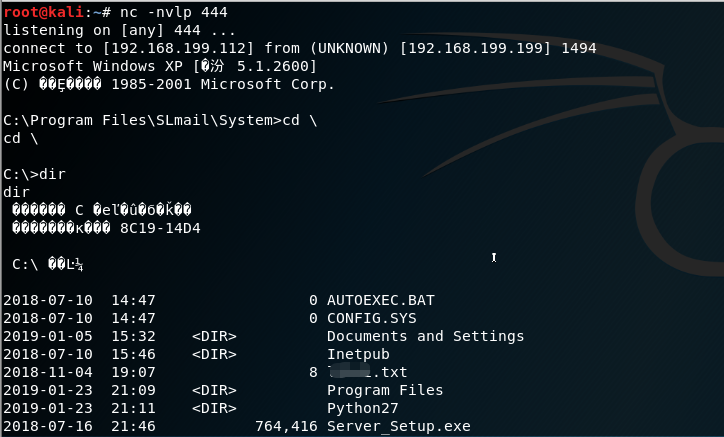Screen dimensions: 724x437
Task: Click the time '19:07' on the .txt row
Action: 133,373
